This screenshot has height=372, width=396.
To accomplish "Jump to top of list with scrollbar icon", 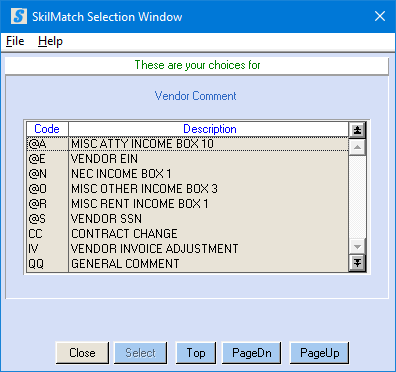I will 357,130.
